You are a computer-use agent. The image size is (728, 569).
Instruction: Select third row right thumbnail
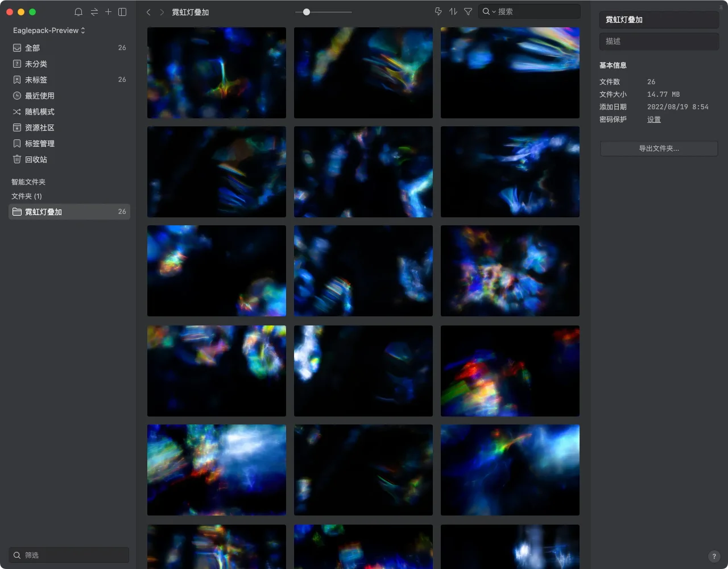(510, 271)
